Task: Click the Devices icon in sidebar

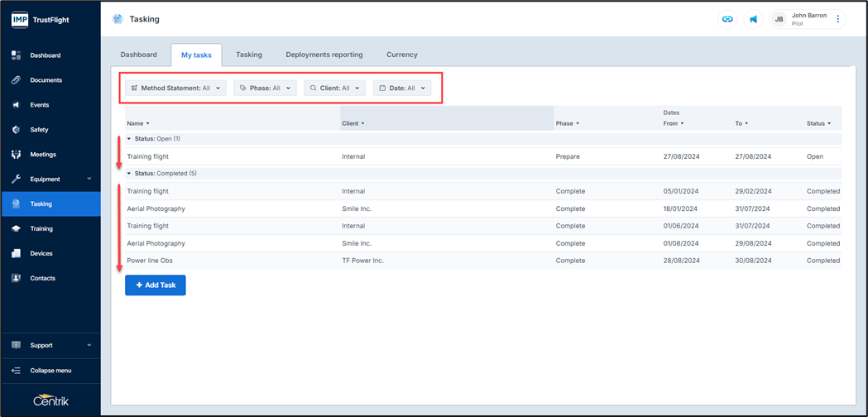Action: pyautogui.click(x=16, y=253)
